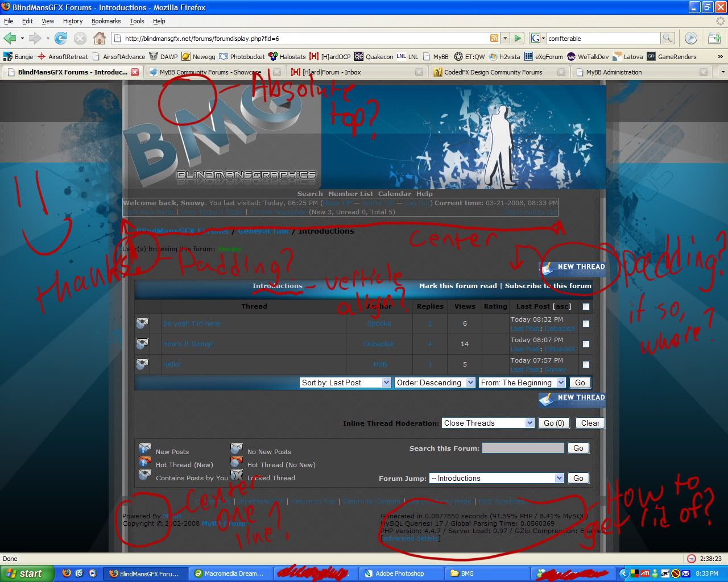Click the thread icon beside "How's It Going?"
Screen dimensions: 728x582
coord(142,344)
